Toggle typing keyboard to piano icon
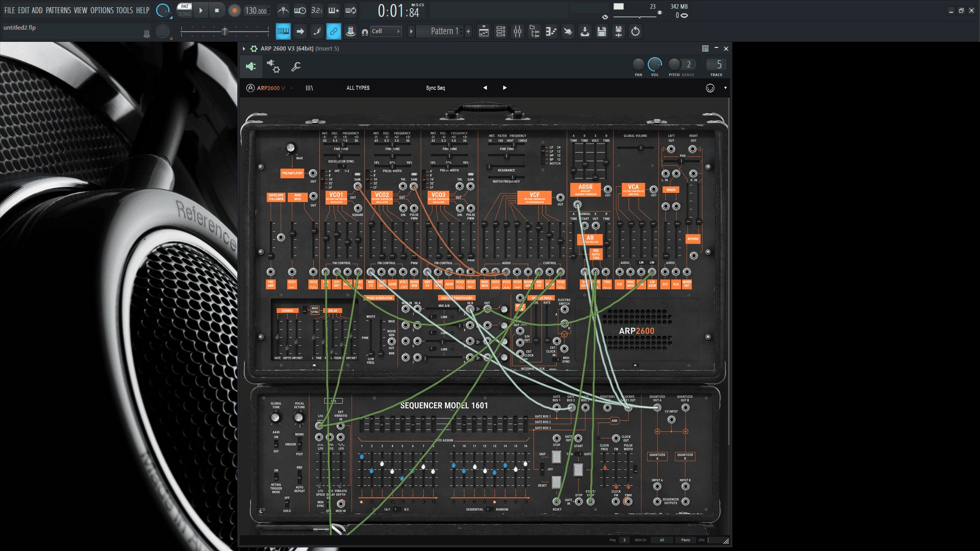The height and width of the screenshot is (551, 980). point(283,31)
